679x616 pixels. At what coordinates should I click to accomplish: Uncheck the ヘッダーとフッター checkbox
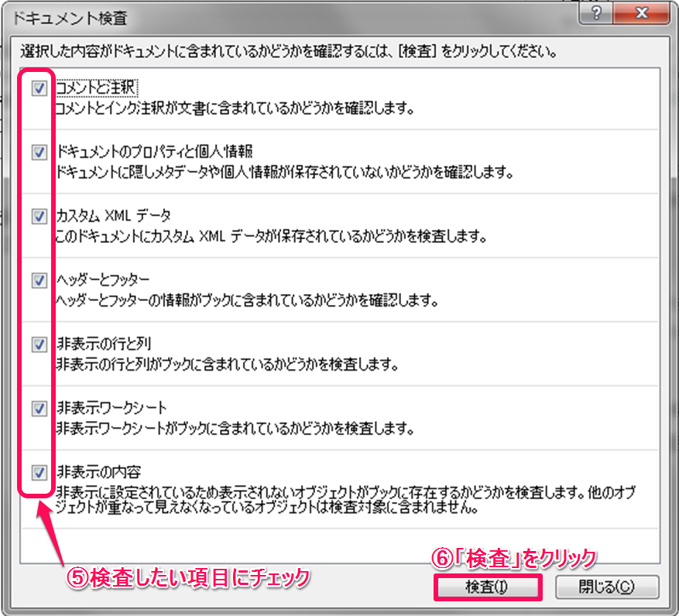(39, 281)
